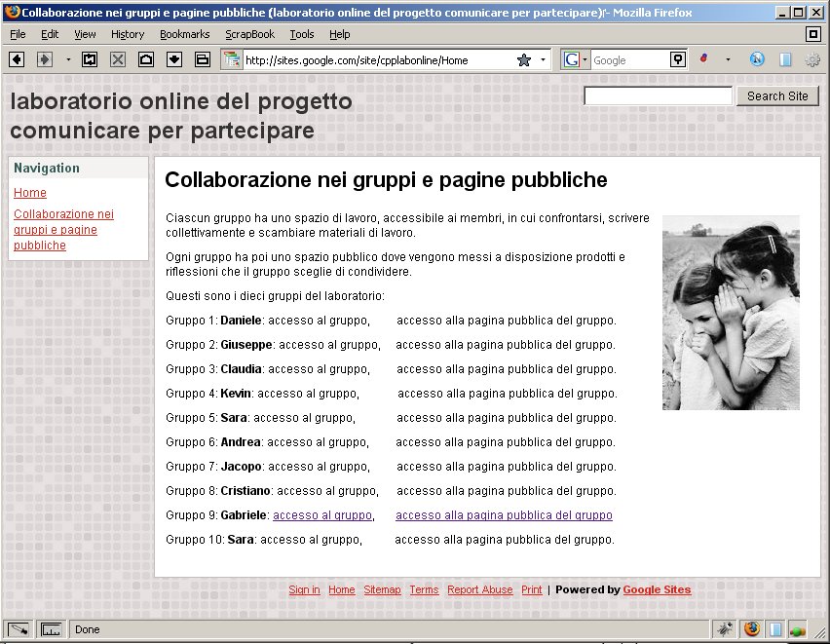Screen dimensions: 830x644
Task: Click the site search text field
Action: click(658, 95)
